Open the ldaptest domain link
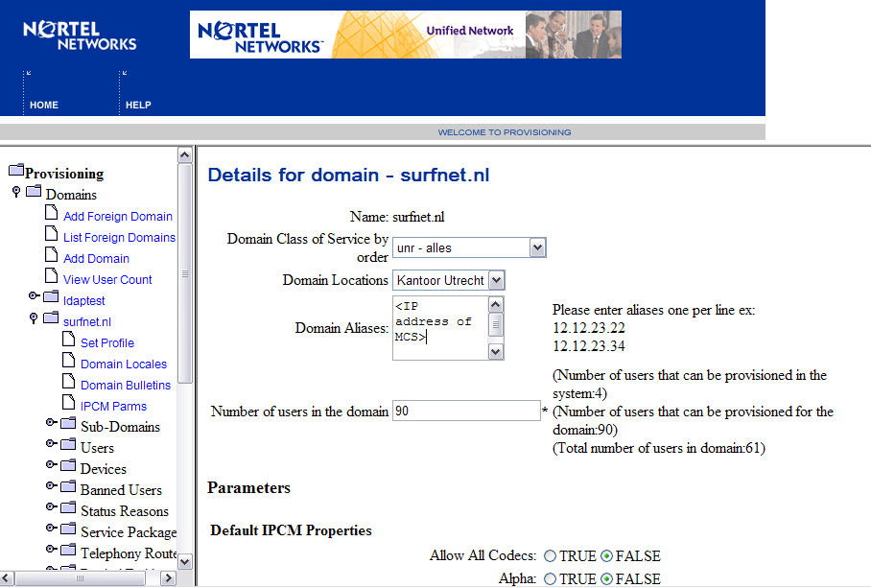This screenshot has width=871, height=588. click(x=83, y=301)
